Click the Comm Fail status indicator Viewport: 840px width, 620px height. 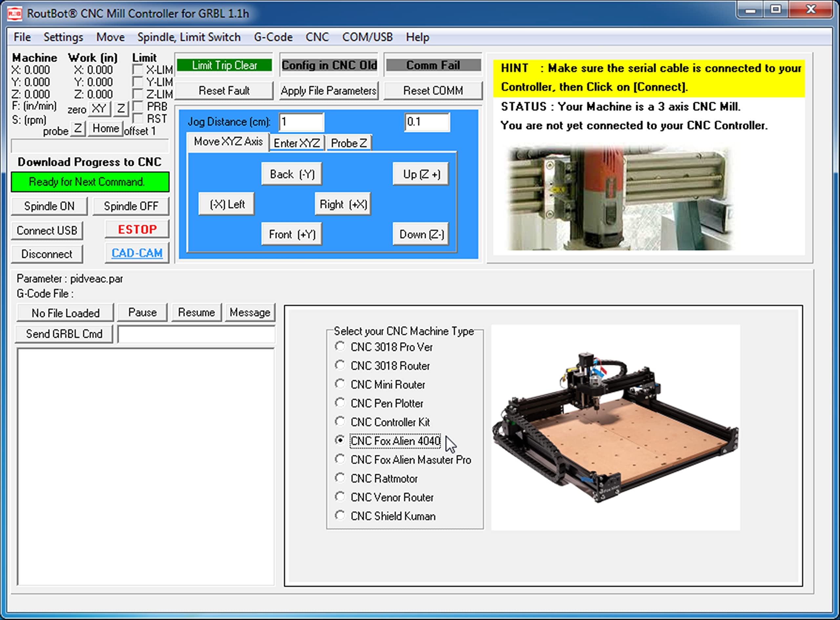[x=433, y=65]
